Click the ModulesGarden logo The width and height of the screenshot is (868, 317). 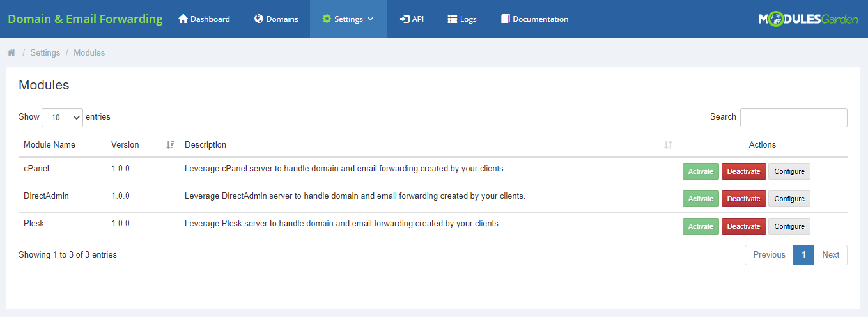click(x=808, y=19)
